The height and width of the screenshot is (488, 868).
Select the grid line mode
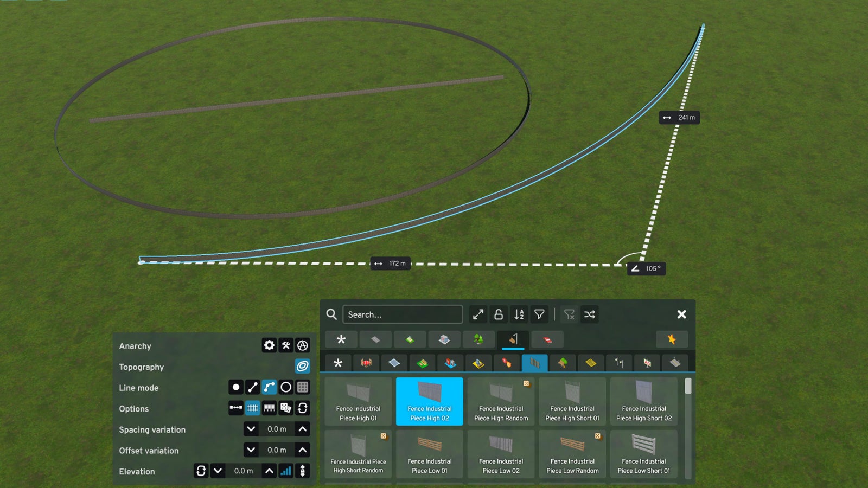point(303,387)
